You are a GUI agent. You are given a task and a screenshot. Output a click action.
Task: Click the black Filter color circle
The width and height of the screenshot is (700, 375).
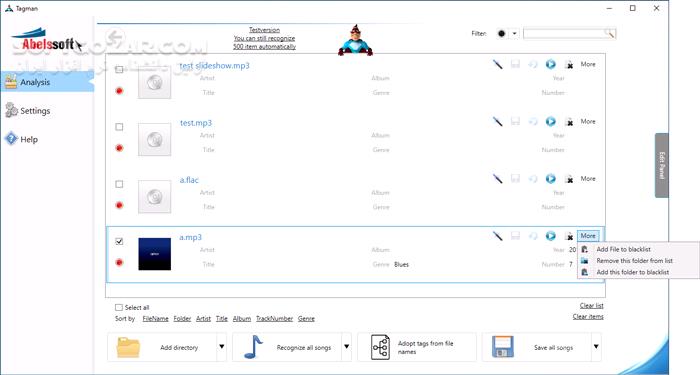click(502, 33)
